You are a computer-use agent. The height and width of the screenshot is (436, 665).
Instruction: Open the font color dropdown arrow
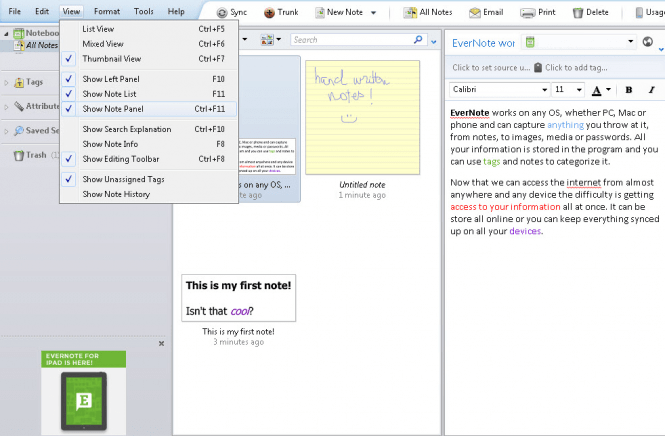[x=608, y=89]
